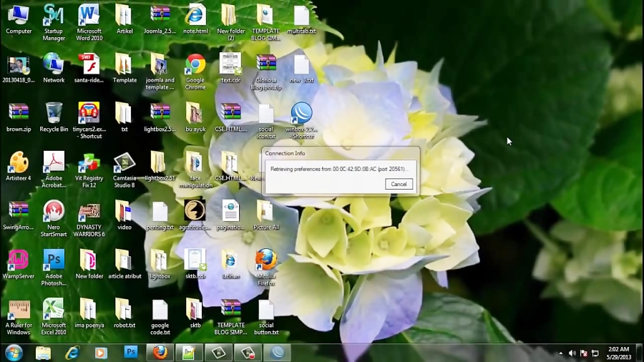Show hidden icons in the system tray

560,353
